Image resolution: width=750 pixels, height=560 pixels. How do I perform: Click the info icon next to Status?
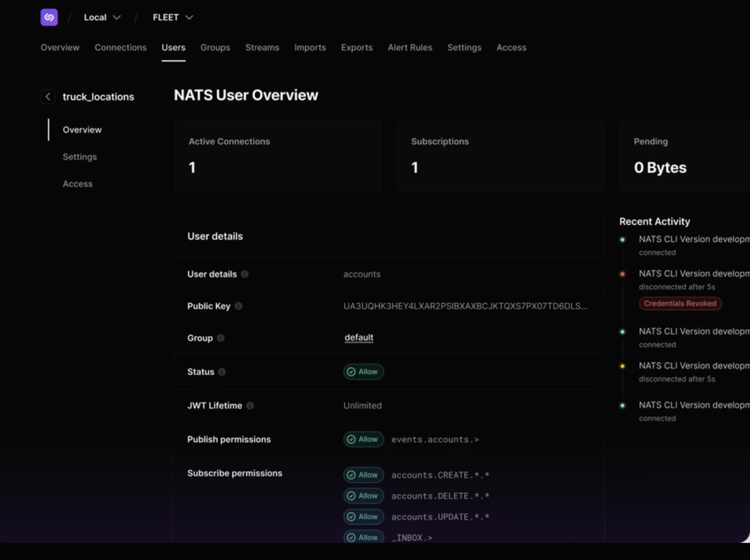[x=222, y=372]
